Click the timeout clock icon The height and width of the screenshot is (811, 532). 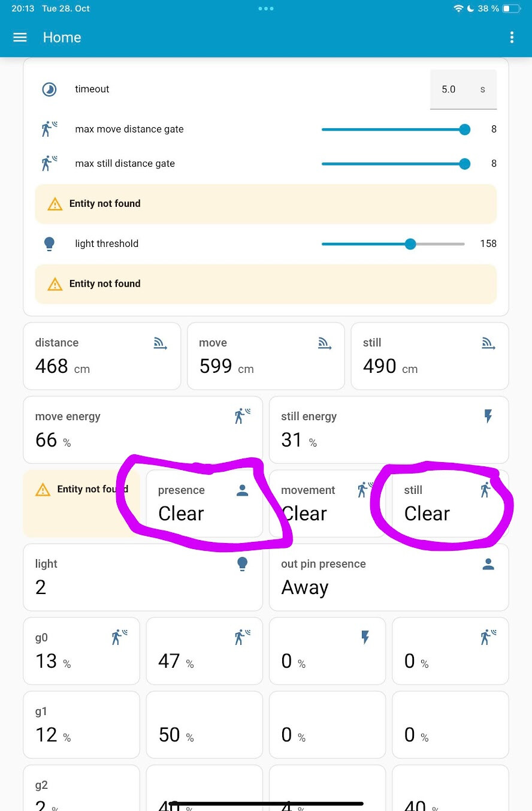pyautogui.click(x=49, y=89)
